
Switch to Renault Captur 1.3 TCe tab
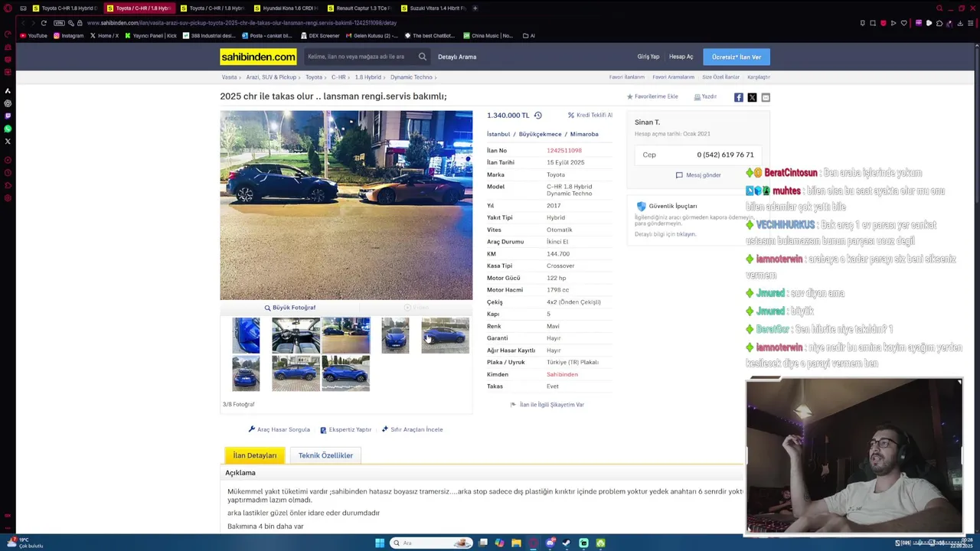point(360,8)
